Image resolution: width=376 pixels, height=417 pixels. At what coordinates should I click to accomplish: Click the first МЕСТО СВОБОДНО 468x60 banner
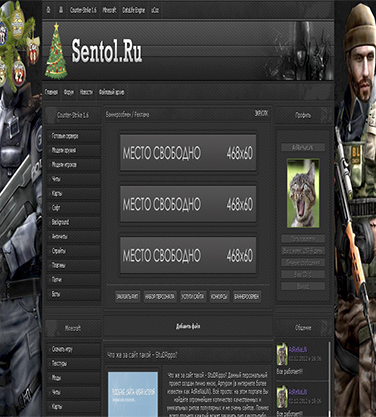coord(188,153)
